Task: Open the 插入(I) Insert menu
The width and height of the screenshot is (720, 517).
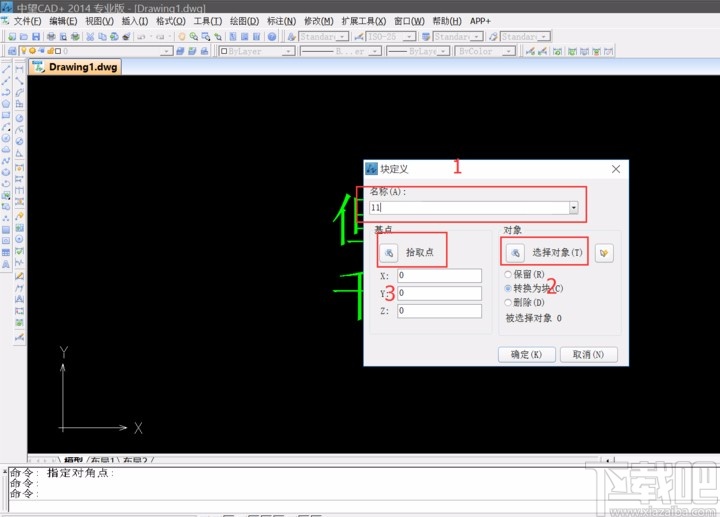Action: [135, 21]
